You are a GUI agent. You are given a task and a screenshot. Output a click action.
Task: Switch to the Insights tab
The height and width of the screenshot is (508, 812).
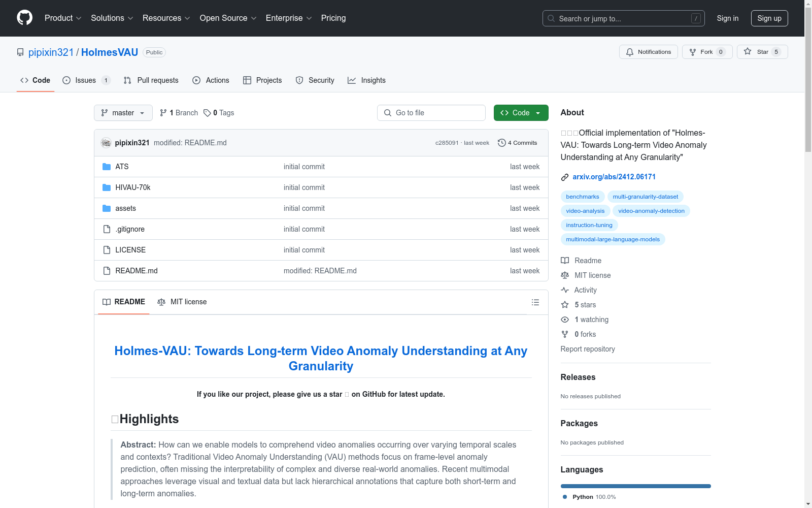pyautogui.click(x=366, y=80)
